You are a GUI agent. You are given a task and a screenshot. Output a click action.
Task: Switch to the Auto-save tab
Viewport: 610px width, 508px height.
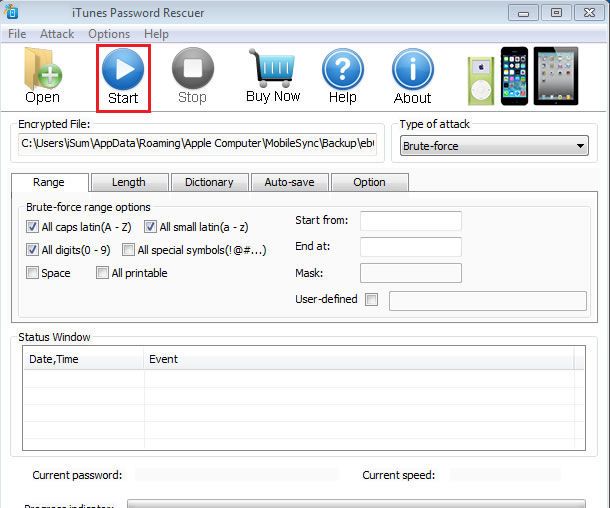(289, 182)
